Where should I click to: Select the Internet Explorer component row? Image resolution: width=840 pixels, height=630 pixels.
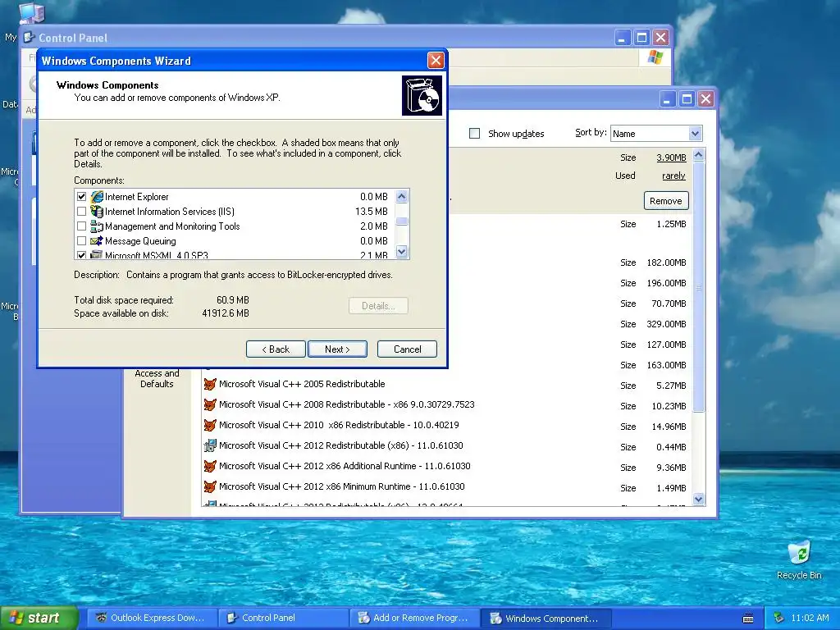235,197
